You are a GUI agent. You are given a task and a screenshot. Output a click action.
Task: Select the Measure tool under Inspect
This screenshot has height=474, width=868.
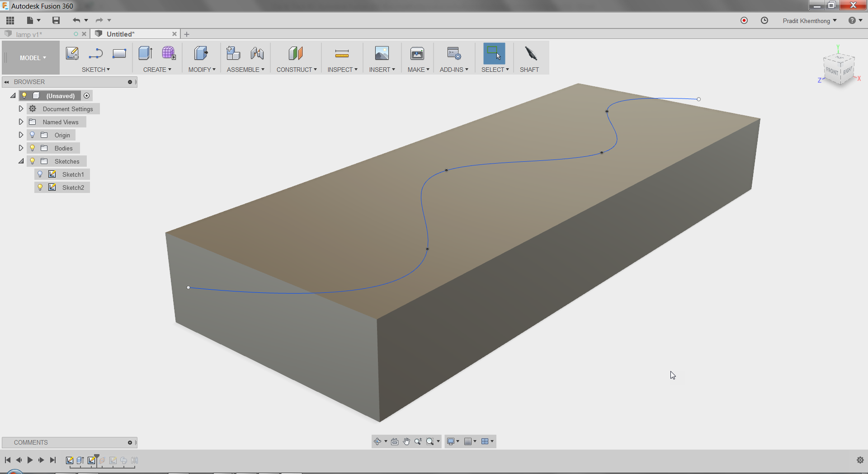tap(342, 53)
